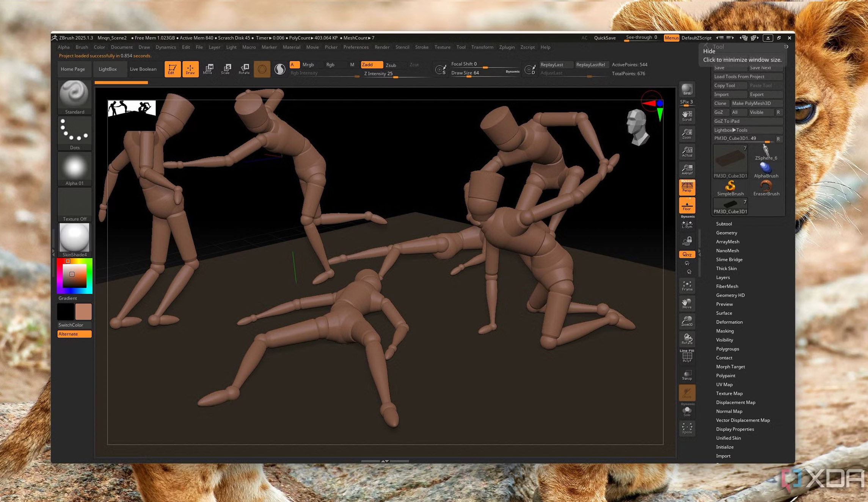
Task: Toggle Solo mode
Action: click(x=687, y=411)
